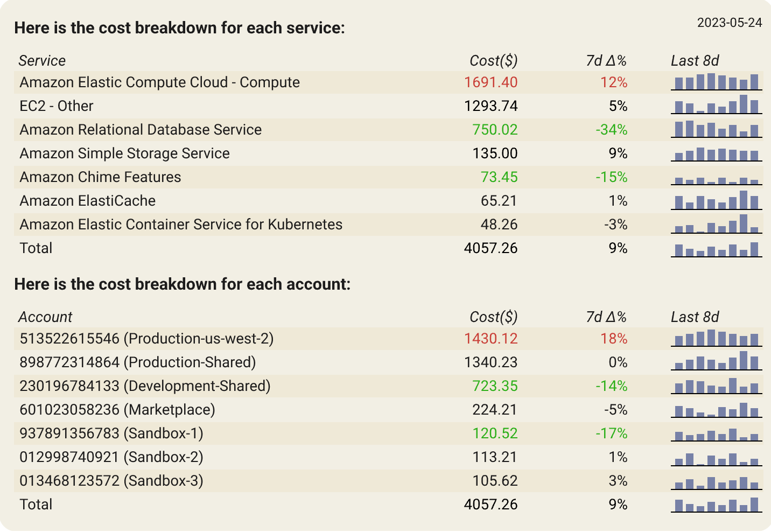The image size is (771, 532).
Task: Click sparkline for Development-Shared account
Action: (717, 386)
